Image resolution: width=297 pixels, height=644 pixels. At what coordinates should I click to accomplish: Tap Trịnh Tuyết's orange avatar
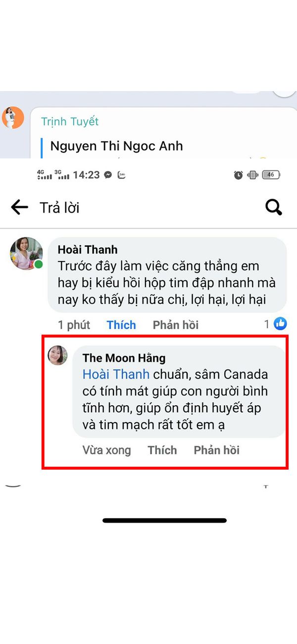[13, 117]
